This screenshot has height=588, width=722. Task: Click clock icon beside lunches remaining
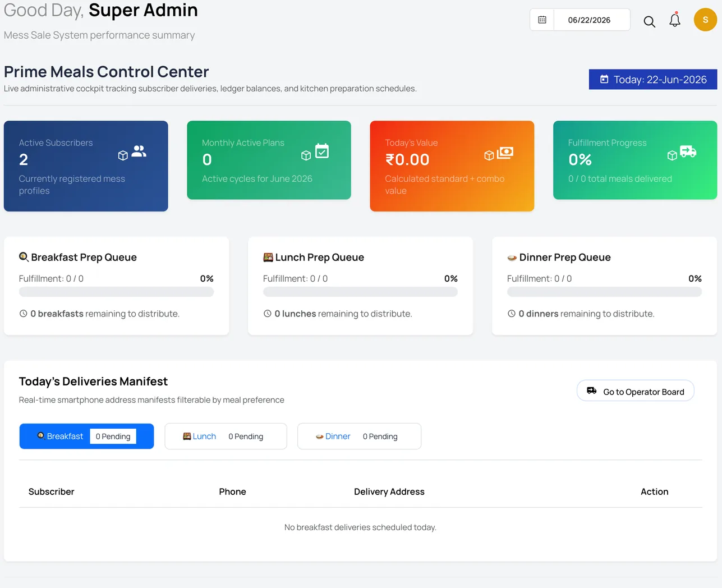pyautogui.click(x=268, y=314)
